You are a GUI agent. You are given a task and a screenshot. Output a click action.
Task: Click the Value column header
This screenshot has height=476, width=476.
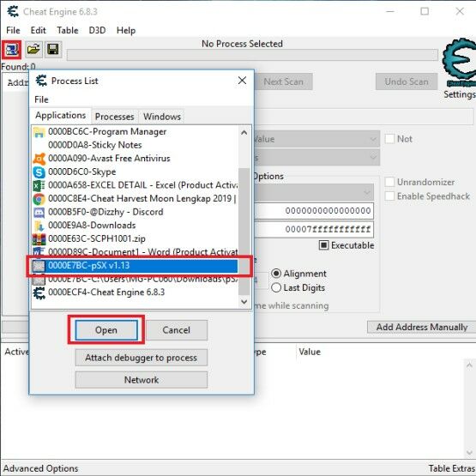click(x=310, y=352)
